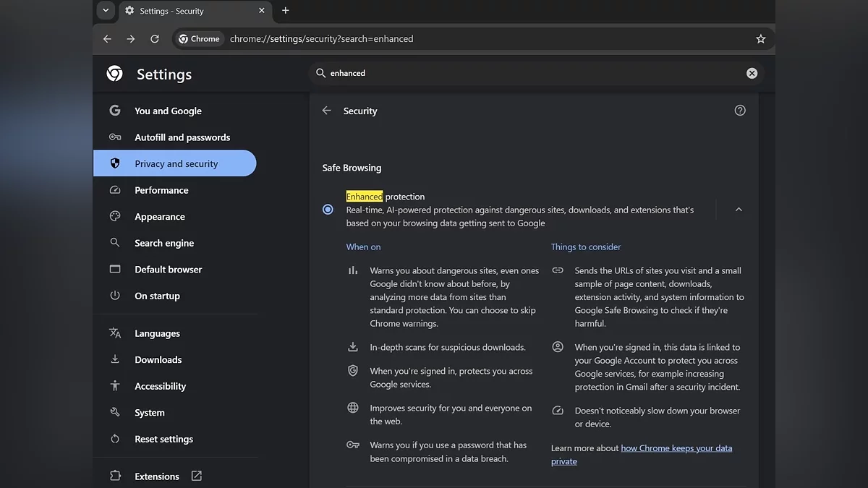Click the Reset settings menu item
The image size is (868, 488).
[163, 439]
